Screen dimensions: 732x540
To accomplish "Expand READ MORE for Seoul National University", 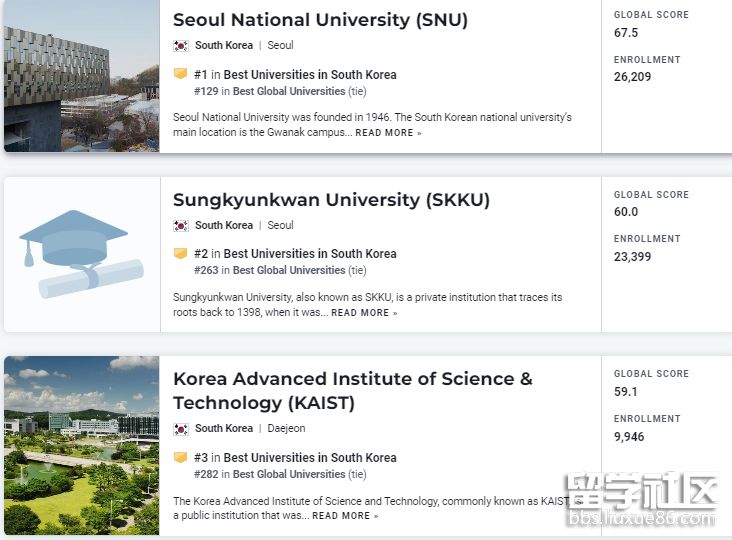I will [388, 133].
